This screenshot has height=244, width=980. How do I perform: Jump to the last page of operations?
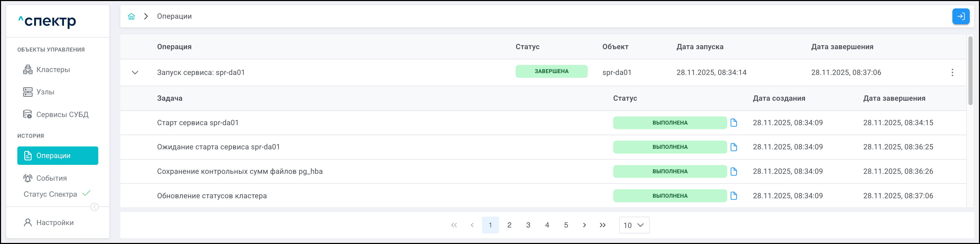(x=603, y=225)
